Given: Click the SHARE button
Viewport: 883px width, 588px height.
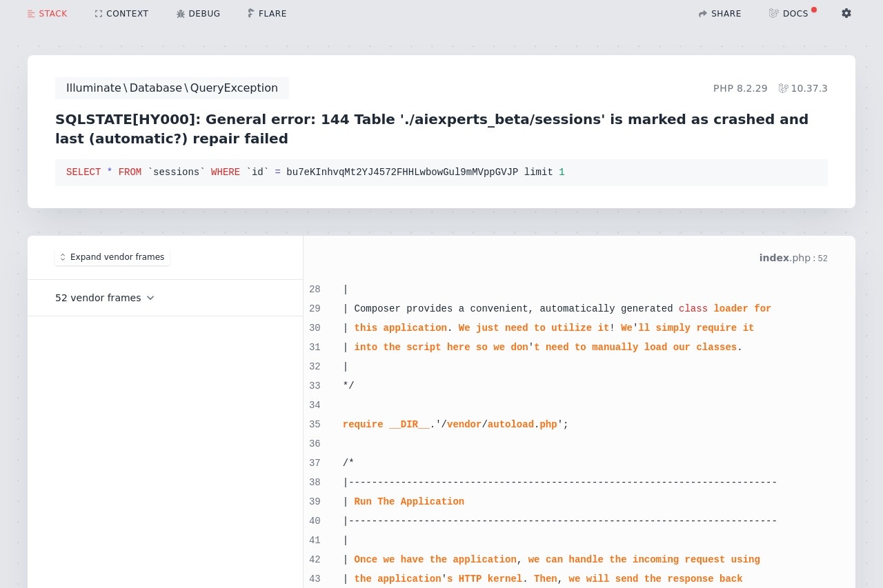Looking at the screenshot, I should tap(720, 14).
